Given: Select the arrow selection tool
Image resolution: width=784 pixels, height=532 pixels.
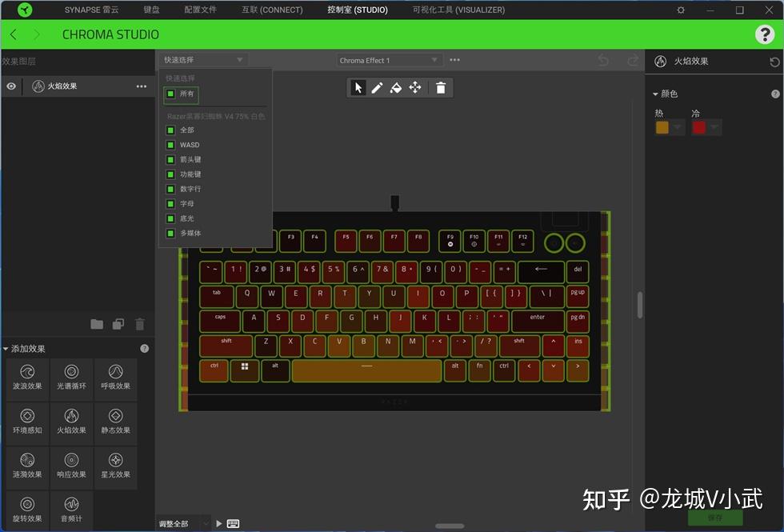Looking at the screenshot, I should (358, 88).
